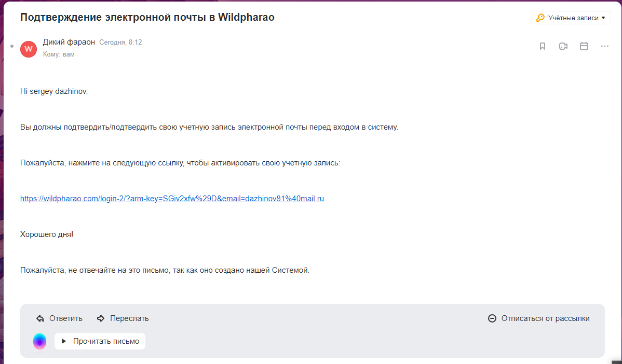Expand the Учётные записи dropdown arrow

[x=603, y=18]
